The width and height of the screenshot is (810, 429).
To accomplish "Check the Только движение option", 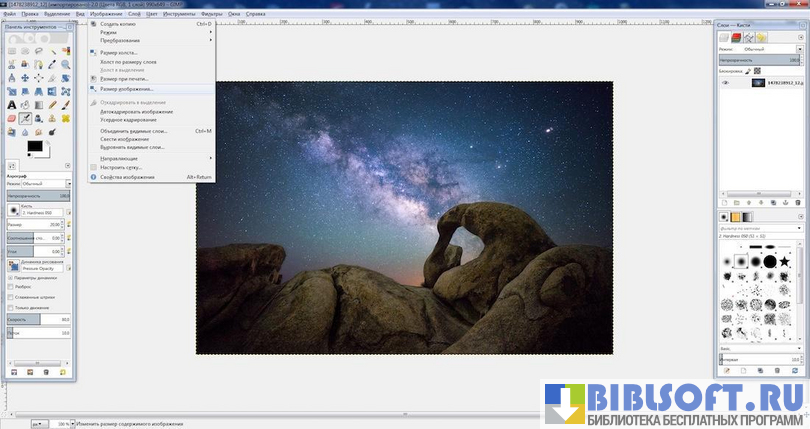I will pyautogui.click(x=10, y=307).
